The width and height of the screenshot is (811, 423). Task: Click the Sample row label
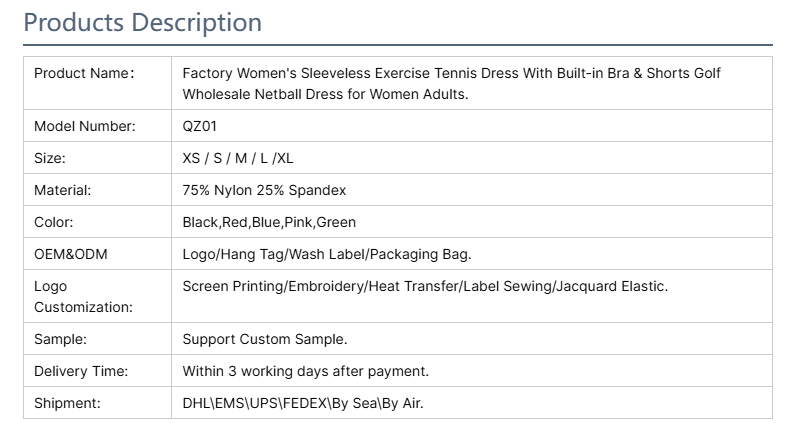pos(61,339)
